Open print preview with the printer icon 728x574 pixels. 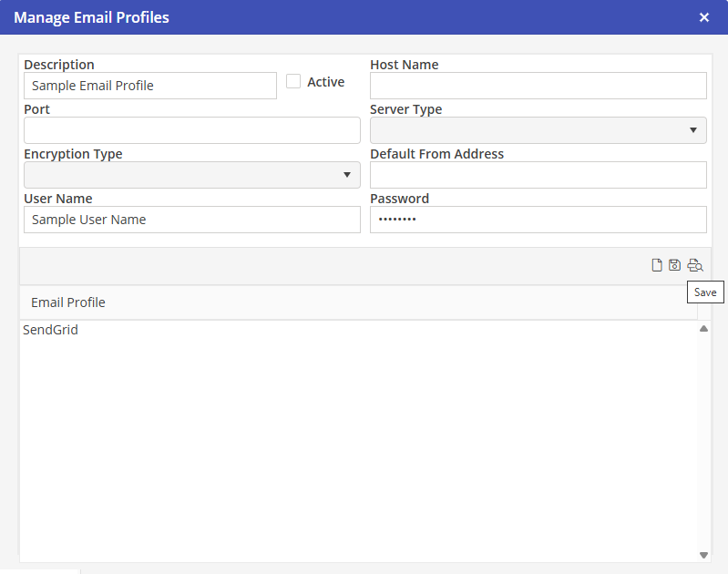(695, 265)
